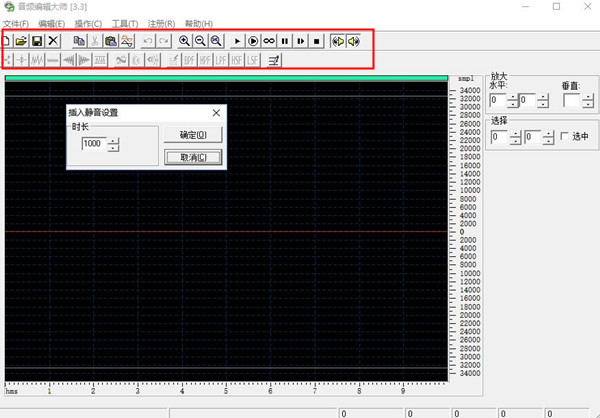Open the 文件(F) menu
600x418 pixels.
click(16, 24)
